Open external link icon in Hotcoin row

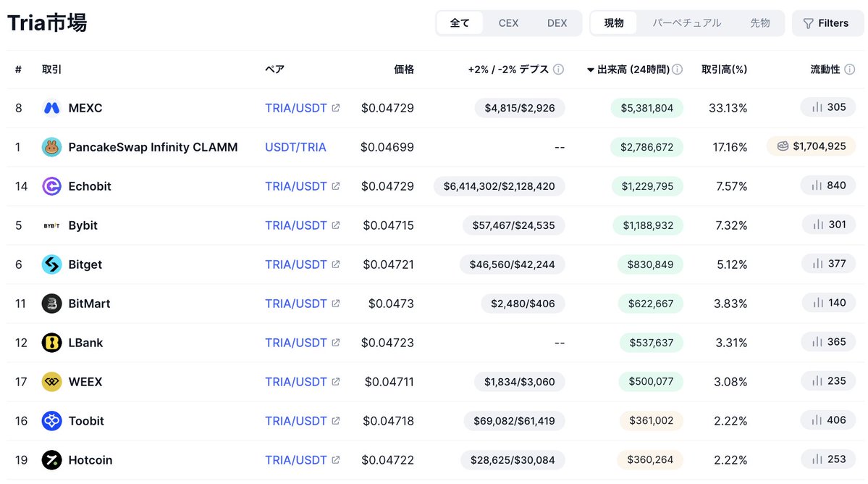click(335, 460)
